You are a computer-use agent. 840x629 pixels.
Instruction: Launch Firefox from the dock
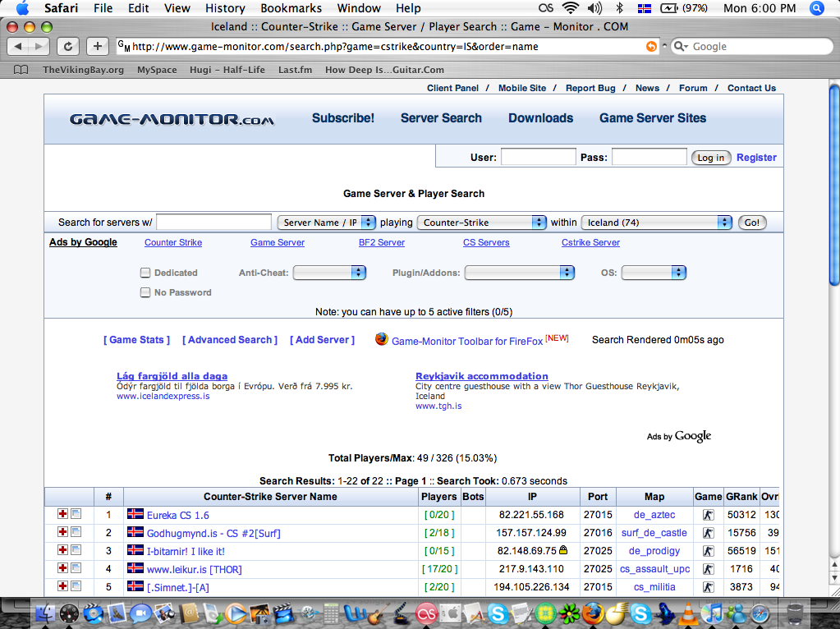pos(593,614)
